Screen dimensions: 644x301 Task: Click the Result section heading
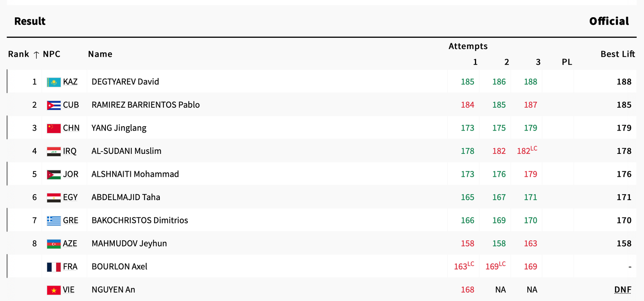pyautogui.click(x=30, y=21)
